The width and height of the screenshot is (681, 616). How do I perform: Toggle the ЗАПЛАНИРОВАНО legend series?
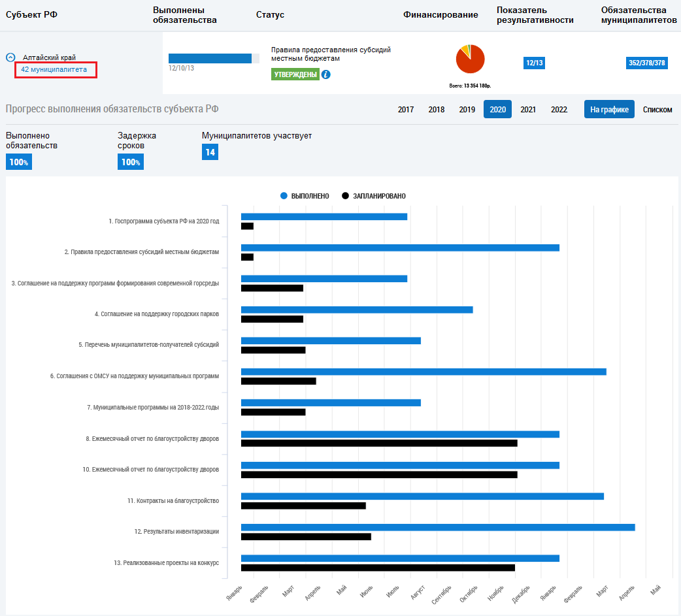[373, 196]
